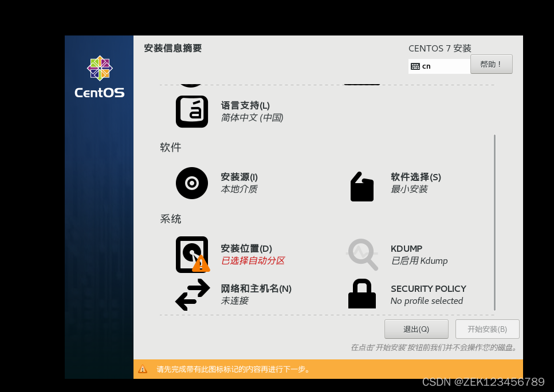The height and width of the screenshot is (392, 554).
Task: Click the 安装信息摘要 title
Action: point(173,48)
